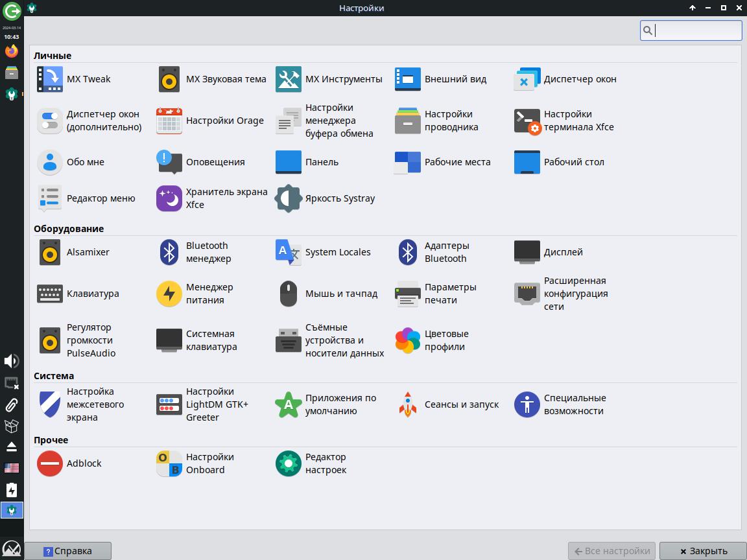Open Клавиатура settings
This screenshot has width=747, height=560.
point(78,294)
